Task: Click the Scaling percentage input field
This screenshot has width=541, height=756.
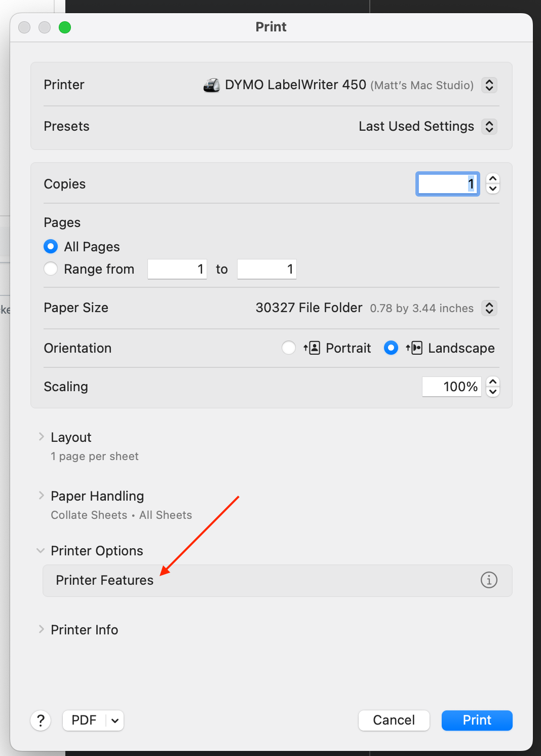Action: coord(451,387)
